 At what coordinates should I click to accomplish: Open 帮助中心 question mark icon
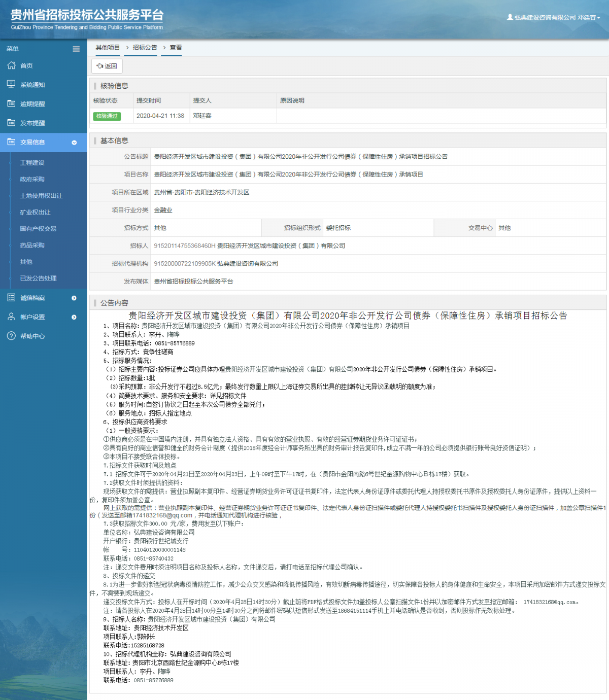11,336
